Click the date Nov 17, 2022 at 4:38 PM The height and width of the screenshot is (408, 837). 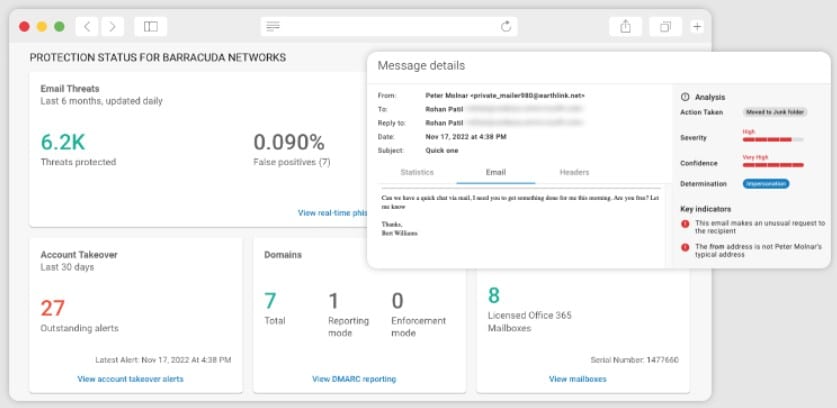click(465, 137)
